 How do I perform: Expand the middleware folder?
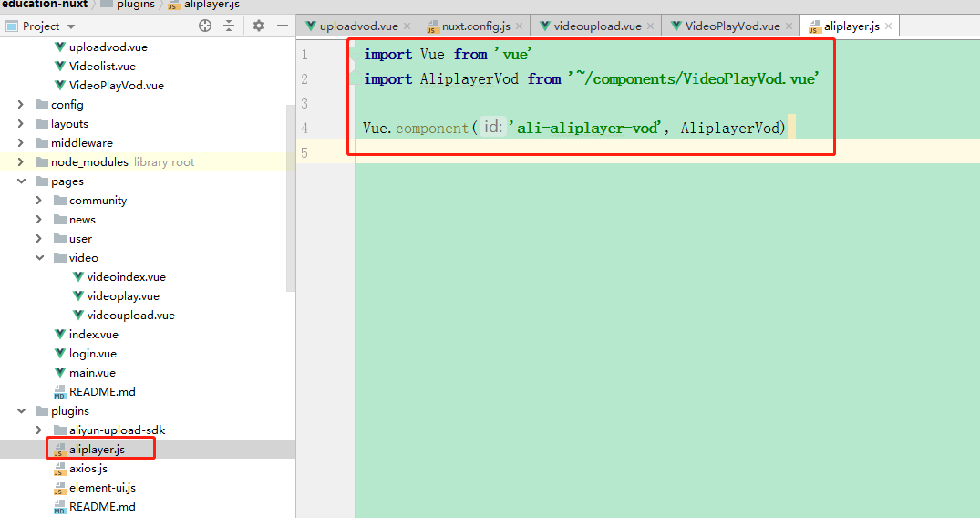click(21, 142)
